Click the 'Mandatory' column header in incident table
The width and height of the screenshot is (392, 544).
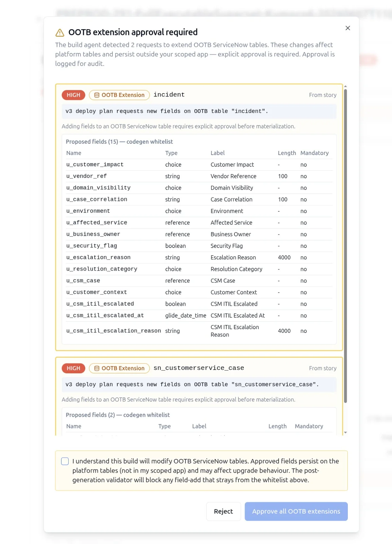pyautogui.click(x=314, y=153)
